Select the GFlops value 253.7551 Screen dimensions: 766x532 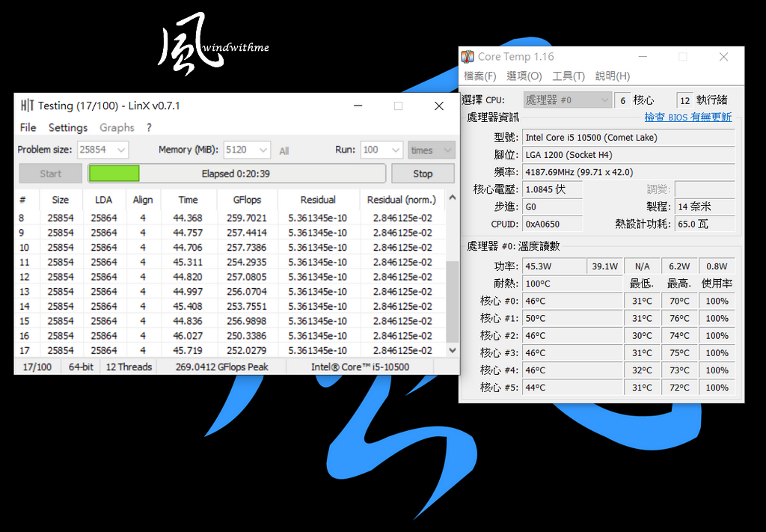[x=247, y=306]
